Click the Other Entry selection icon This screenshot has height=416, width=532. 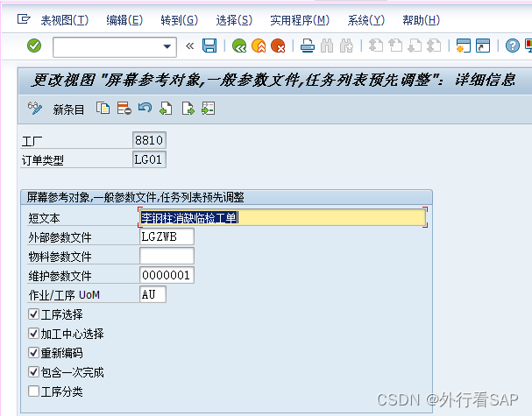(x=209, y=109)
